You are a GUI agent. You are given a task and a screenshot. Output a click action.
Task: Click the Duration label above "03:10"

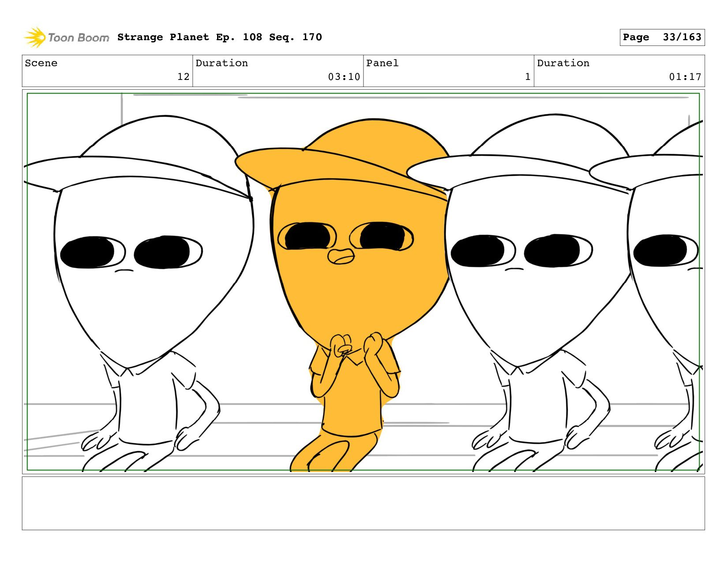pos(221,63)
